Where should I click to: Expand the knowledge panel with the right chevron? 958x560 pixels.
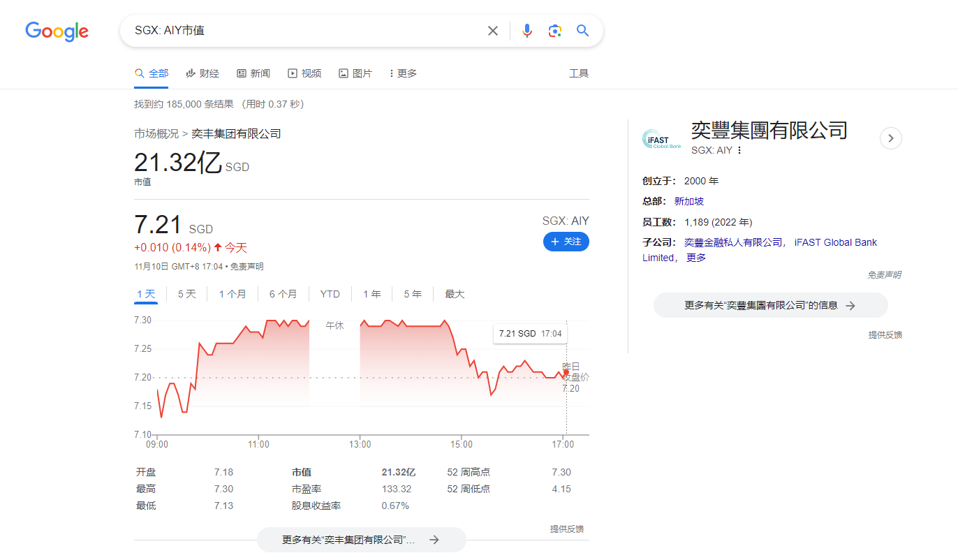891,138
